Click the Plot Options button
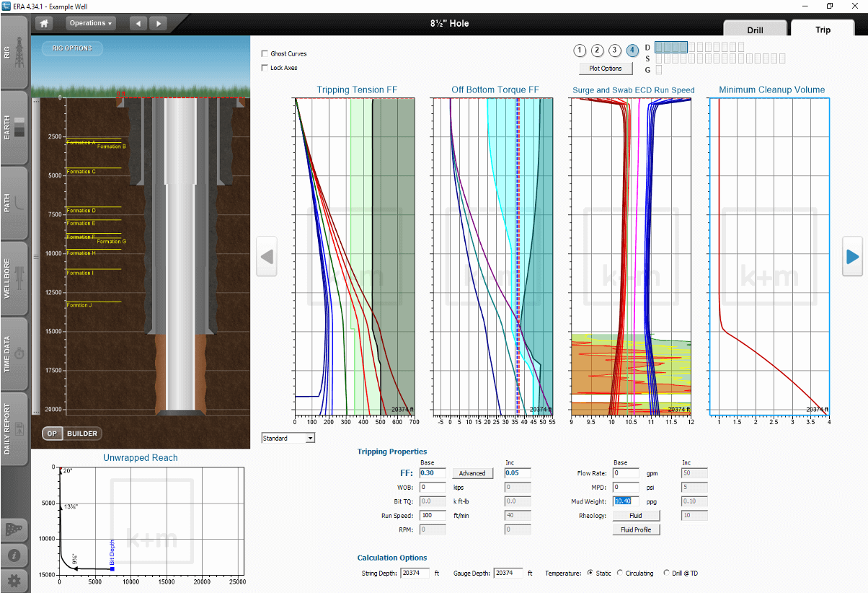Viewport: 868px width, 593px height. (x=606, y=69)
